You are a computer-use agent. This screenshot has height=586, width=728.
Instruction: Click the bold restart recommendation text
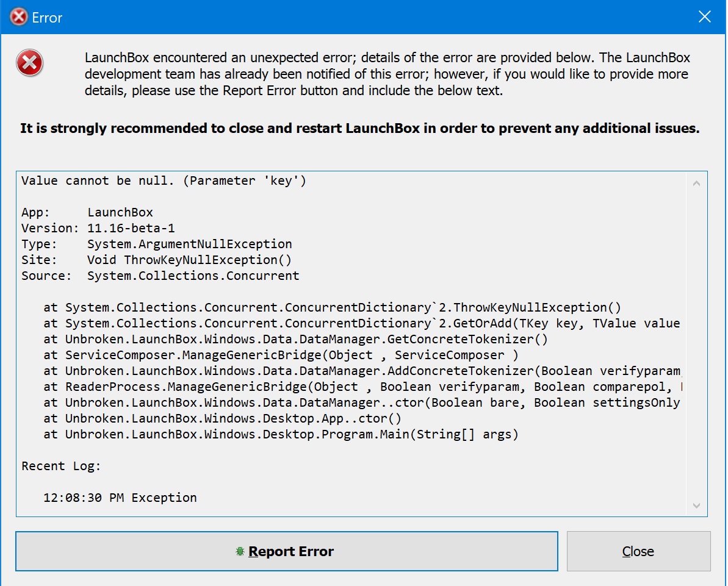coord(360,129)
